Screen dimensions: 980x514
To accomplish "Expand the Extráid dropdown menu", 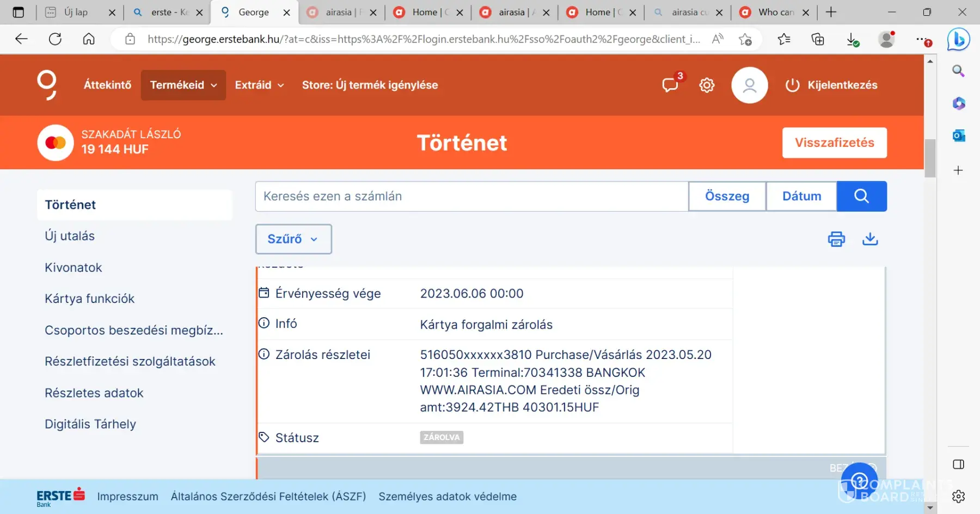I will [x=259, y=85].
